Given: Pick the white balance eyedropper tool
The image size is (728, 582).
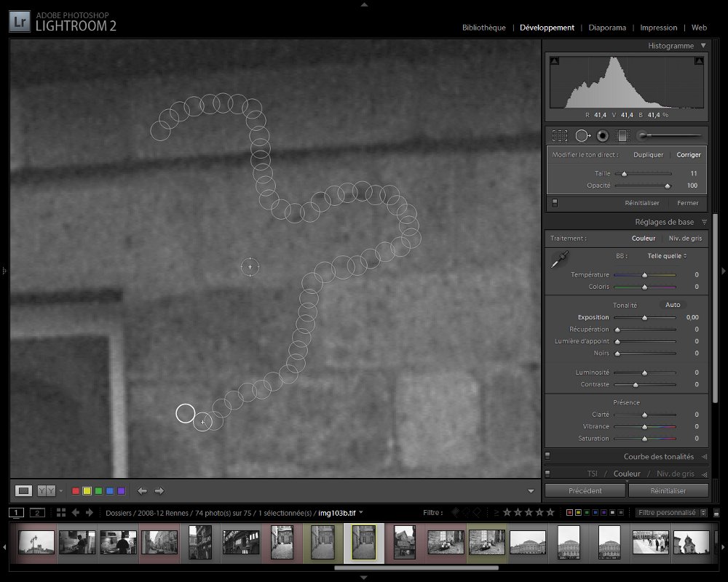Looking at the screenshot, I should [x=559, y=260].
